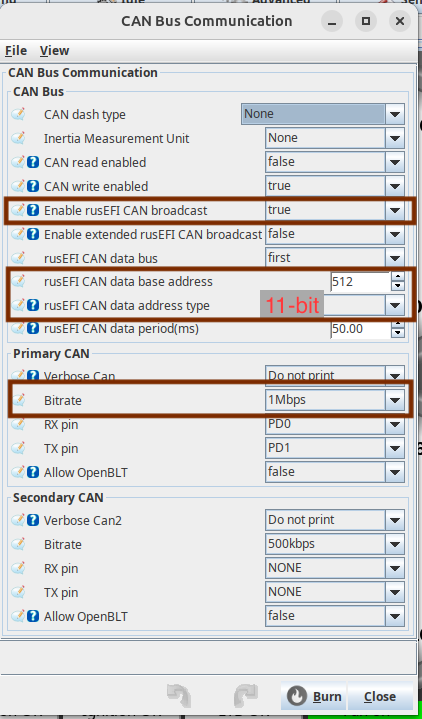Click the undo arrow icon
This screenshot has width=422, height=719.
[x=179, y=697]
